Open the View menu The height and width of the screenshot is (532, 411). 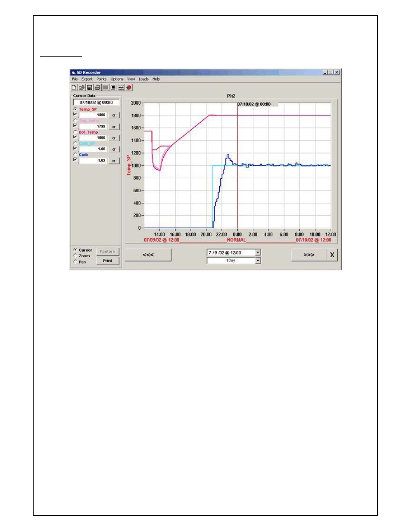[131, 79]
